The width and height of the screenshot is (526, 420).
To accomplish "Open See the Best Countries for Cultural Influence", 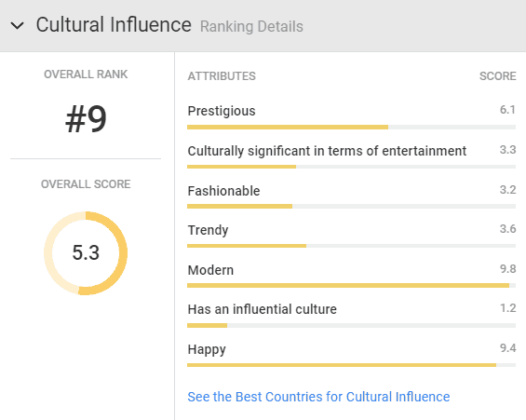I will click(318, 397).
